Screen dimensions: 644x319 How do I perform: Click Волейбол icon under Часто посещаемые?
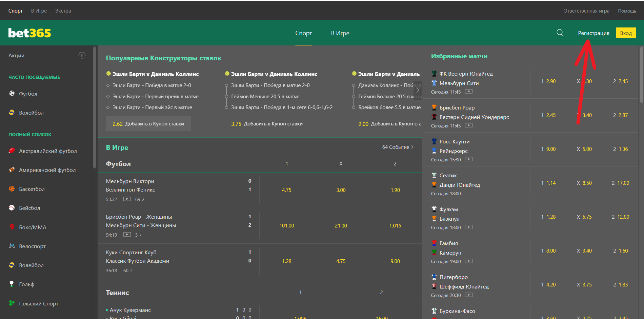pyautogui.click(x=12, y=112)
